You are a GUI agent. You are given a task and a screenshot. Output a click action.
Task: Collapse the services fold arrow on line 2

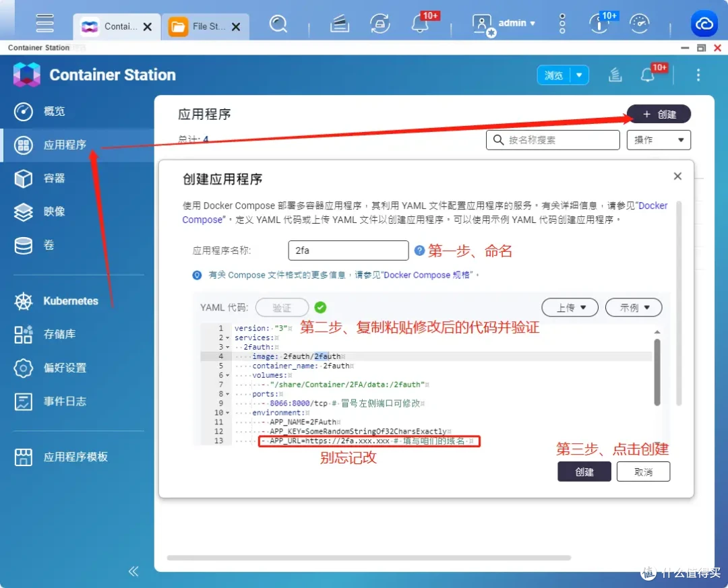pos(228,338)
